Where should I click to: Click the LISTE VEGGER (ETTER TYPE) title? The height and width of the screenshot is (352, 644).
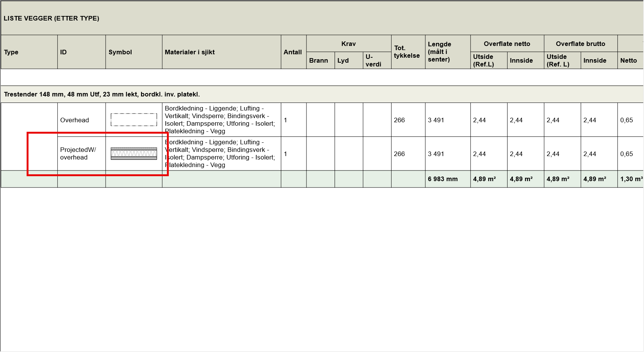pyautogui.click(x=51, y=18)
